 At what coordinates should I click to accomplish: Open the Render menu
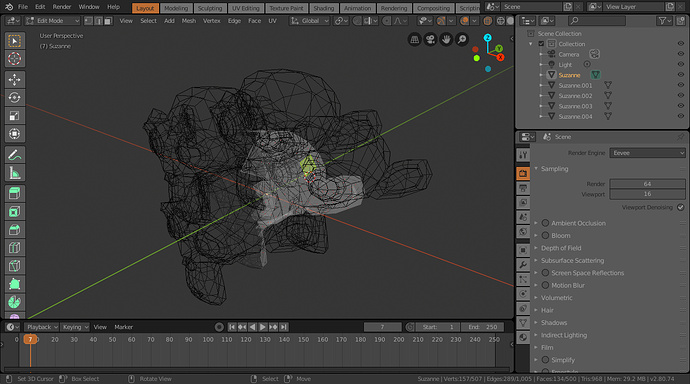point(62,7)
